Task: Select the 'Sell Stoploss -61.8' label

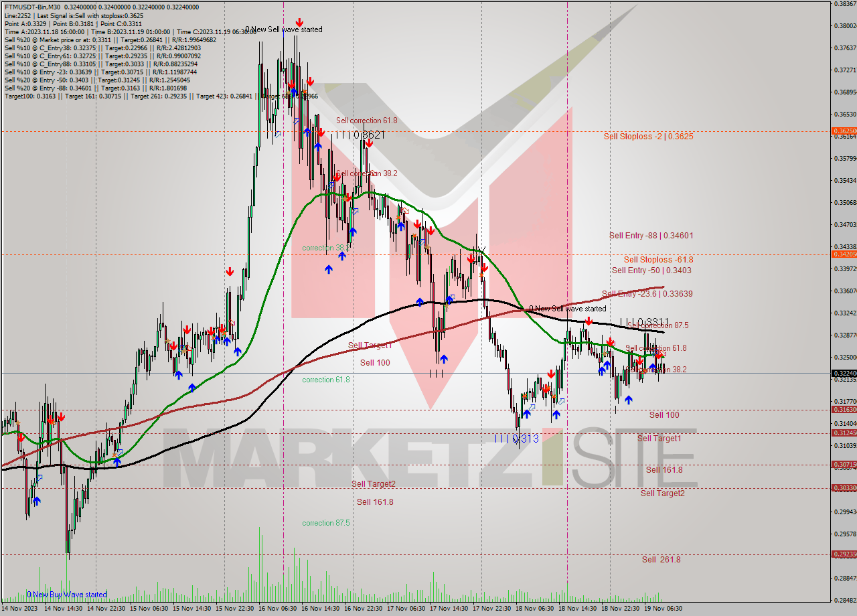Action: pos(658,259)
